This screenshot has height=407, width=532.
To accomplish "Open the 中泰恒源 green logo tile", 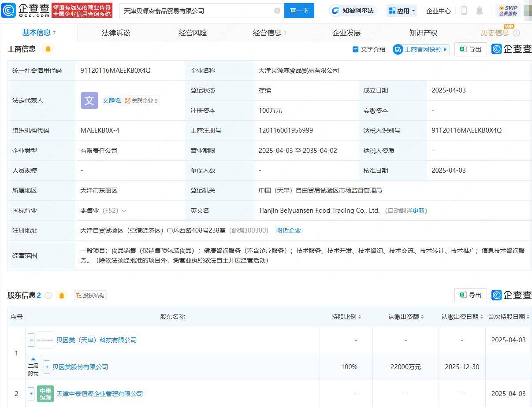I will coord(45,394).
